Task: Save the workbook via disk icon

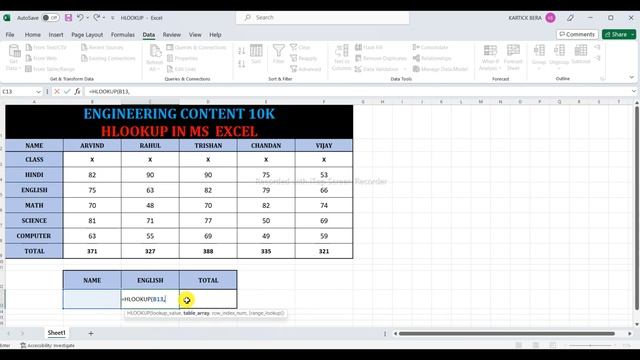Action: click(68, 18)
